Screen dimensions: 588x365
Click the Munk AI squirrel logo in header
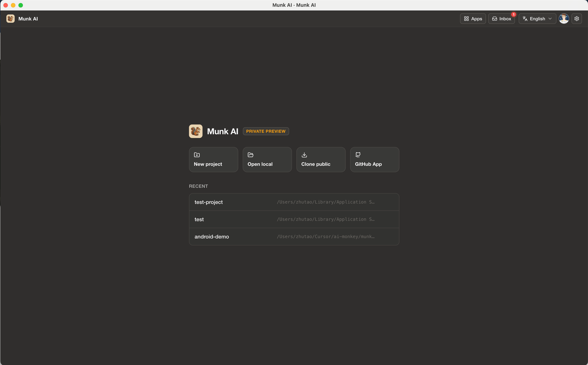point(10,19)
